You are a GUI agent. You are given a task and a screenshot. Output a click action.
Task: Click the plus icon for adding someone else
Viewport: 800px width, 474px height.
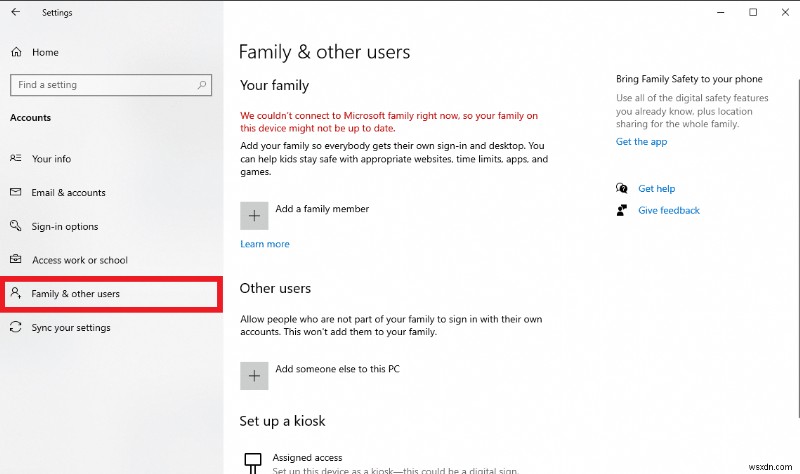coord(254,375)
